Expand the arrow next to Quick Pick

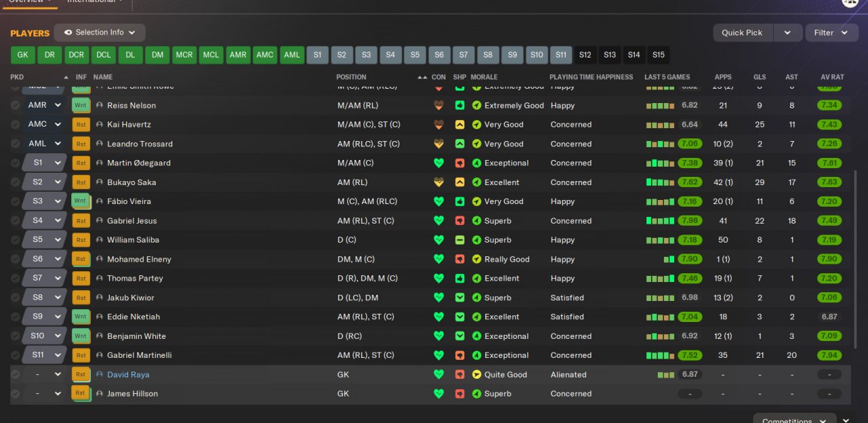pos(787,33)
